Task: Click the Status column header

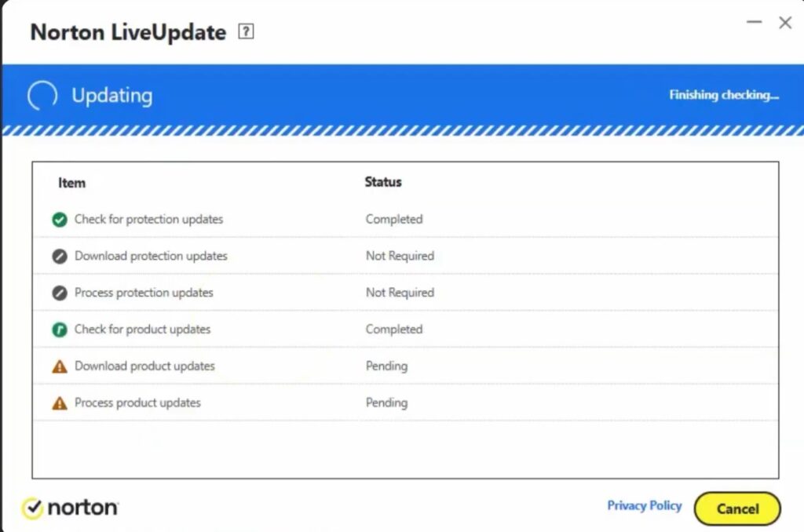Action: click(383, 182)
